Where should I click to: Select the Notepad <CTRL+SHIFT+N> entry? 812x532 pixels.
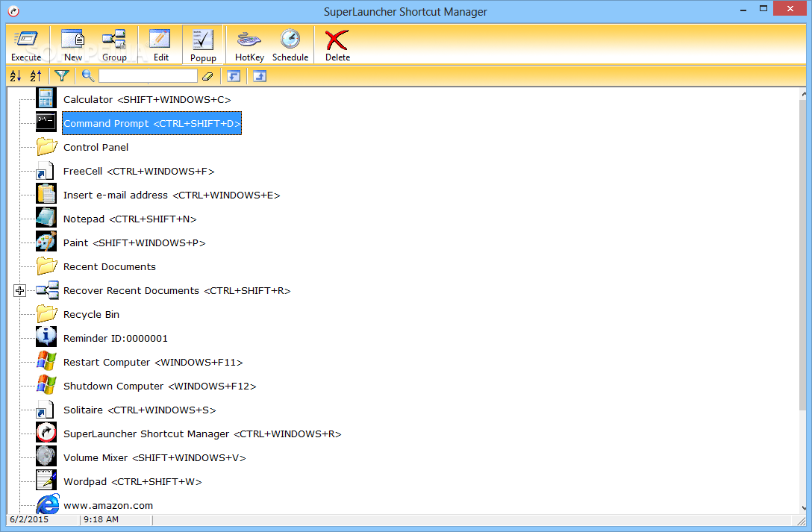pyautogui.click(x=130, y=219)
